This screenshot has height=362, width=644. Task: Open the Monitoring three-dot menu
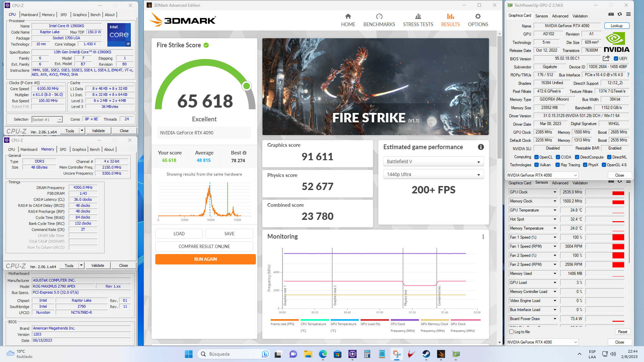click(483, 237)
